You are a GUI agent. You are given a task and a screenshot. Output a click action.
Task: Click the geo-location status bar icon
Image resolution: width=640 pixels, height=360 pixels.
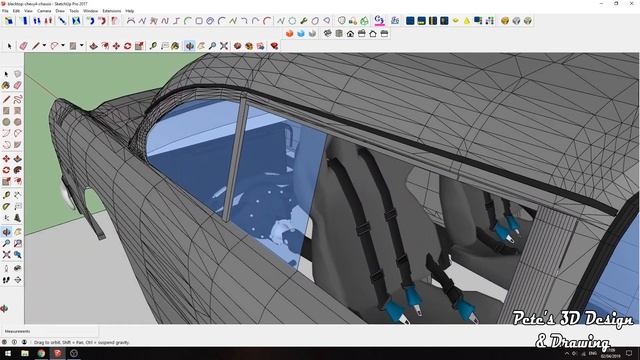(x=5, y=342)
